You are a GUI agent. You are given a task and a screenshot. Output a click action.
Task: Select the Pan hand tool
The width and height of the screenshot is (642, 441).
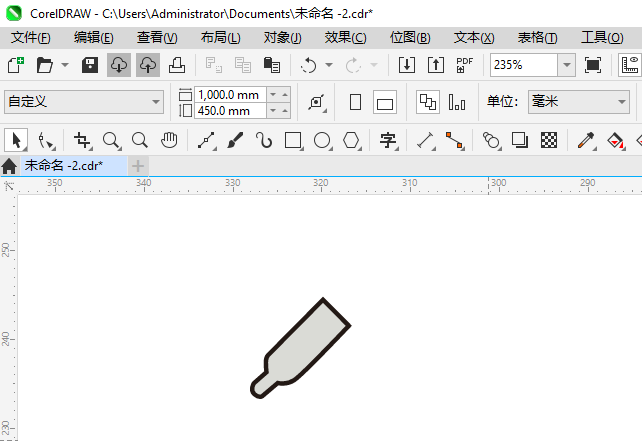(169, 140)
